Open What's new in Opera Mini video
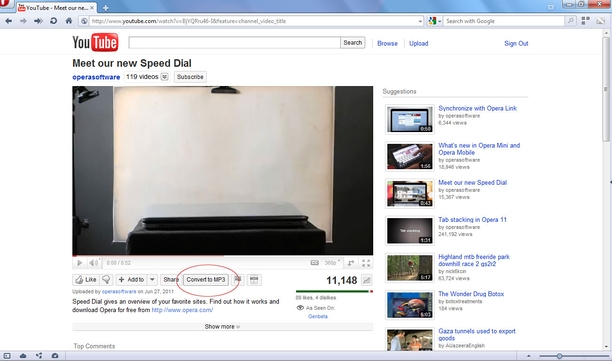 pos(479,149)
